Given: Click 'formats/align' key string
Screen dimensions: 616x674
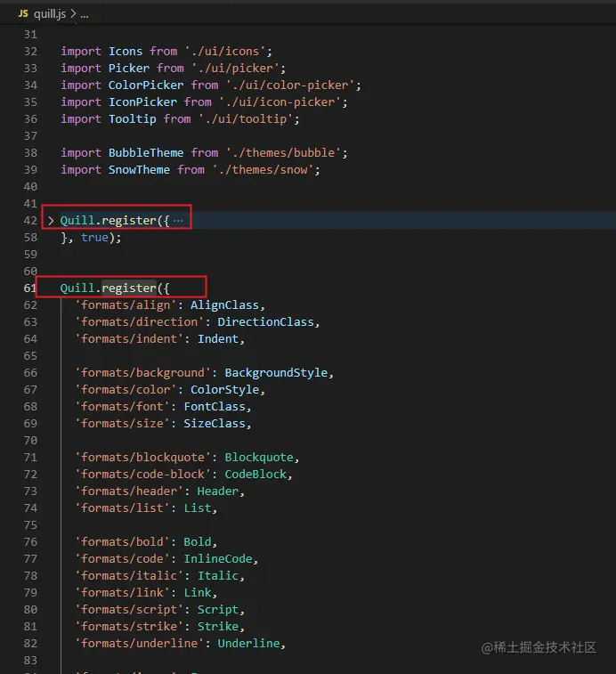Looking at the screenshot, I should [126, 305].
